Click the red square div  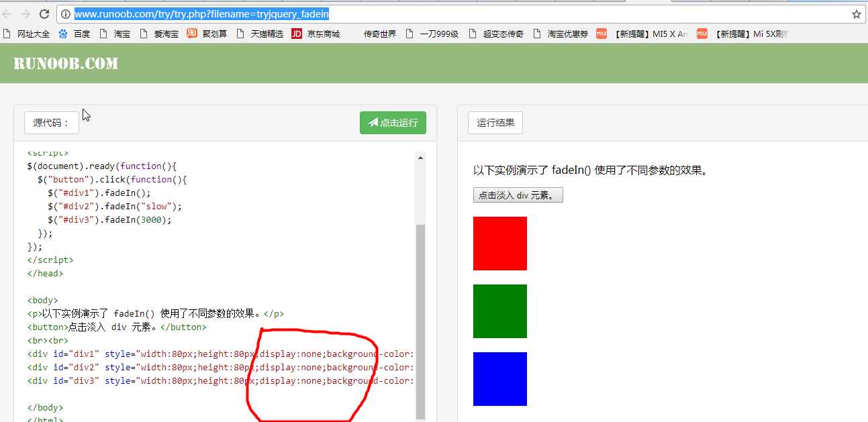(500, 244)
